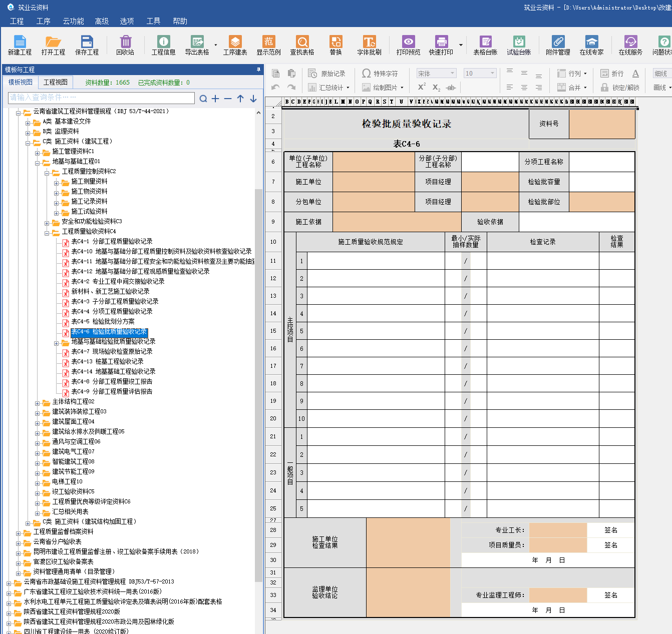The width and height of the screenshot is (672, 634).
Task: Open 查找表格 search tool
Action: point(302,45)
